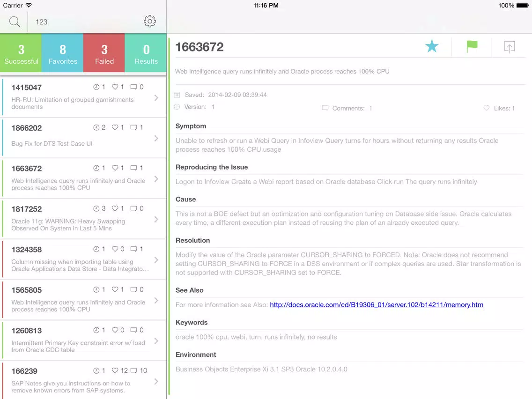Click comment icon on note 1324358

click(133, 249)
